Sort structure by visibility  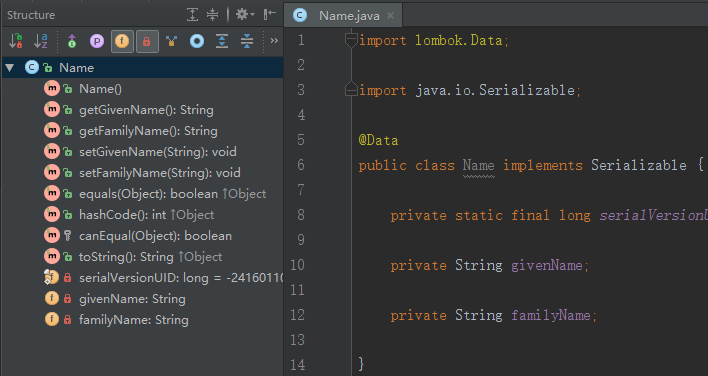[16, 41]
